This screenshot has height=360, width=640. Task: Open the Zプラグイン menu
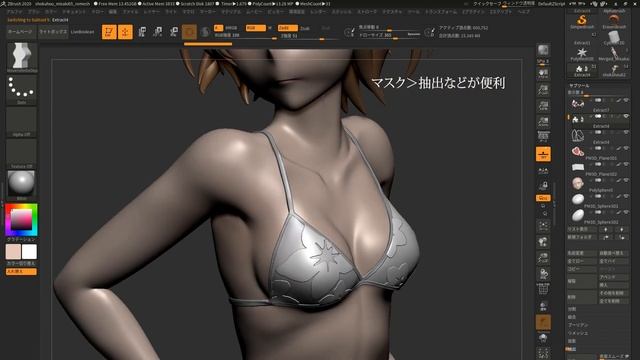click(473, 12)
